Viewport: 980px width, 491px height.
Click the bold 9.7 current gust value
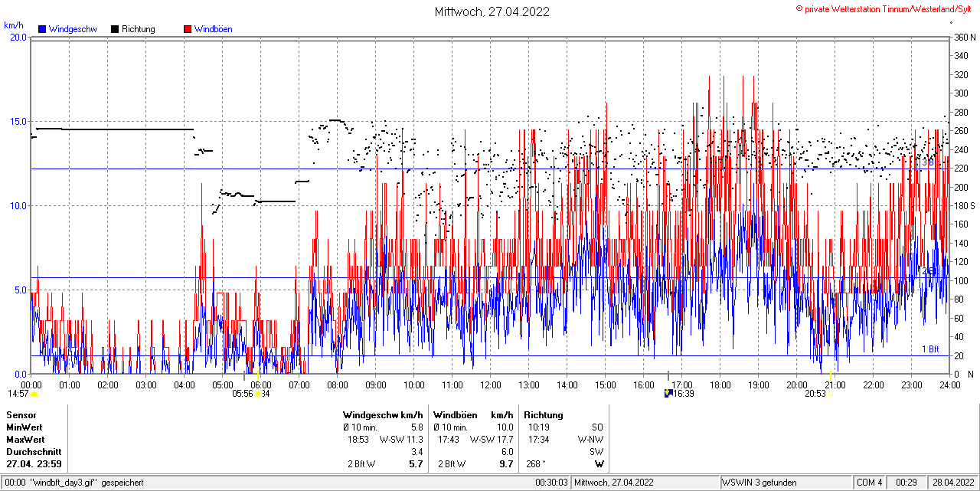click(507, 463)
